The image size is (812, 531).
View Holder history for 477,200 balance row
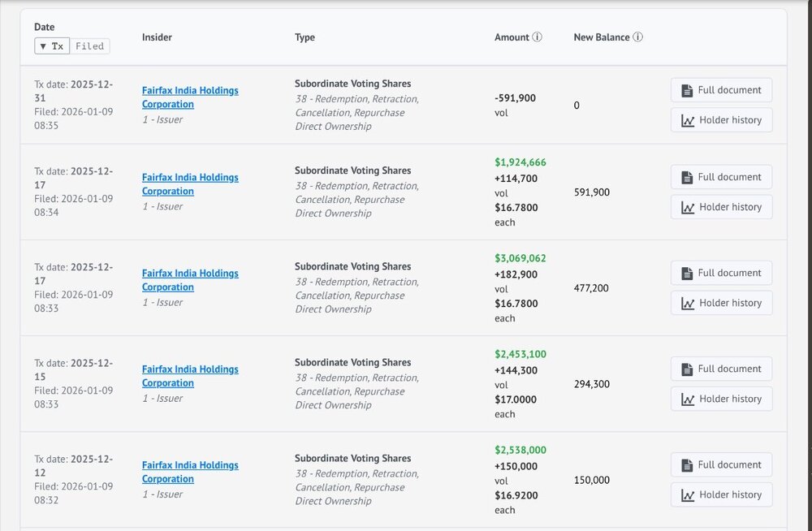point(721,303)
